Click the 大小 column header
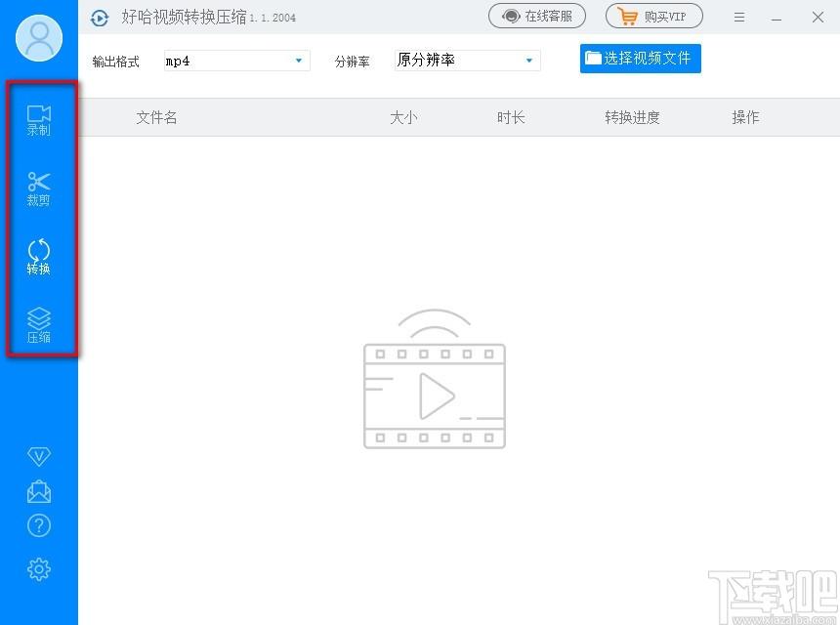840x625 pixels. [403, 117]
